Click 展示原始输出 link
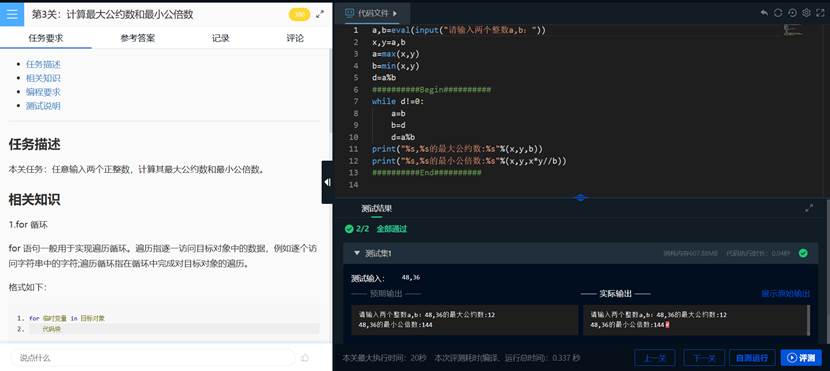830x371 pixels. (x=786, y=294)
